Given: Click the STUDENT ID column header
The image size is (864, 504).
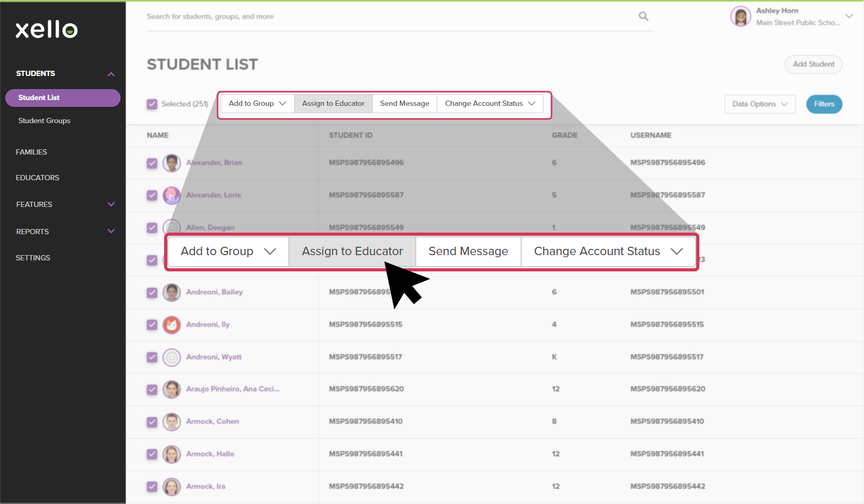Looking at the screenshot, I should click(x=351, y=136).
